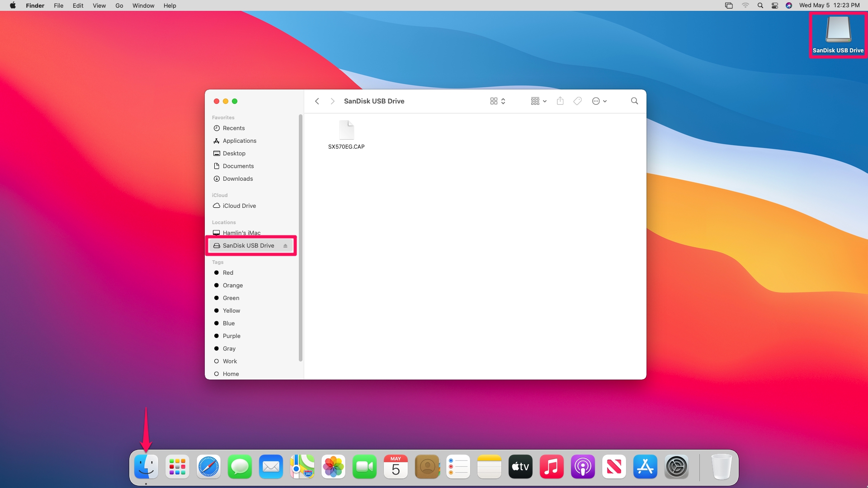Click the Share icon in Finder's toolbar
The height and width of the screenshot is (488, 868).
coord(560,101)
